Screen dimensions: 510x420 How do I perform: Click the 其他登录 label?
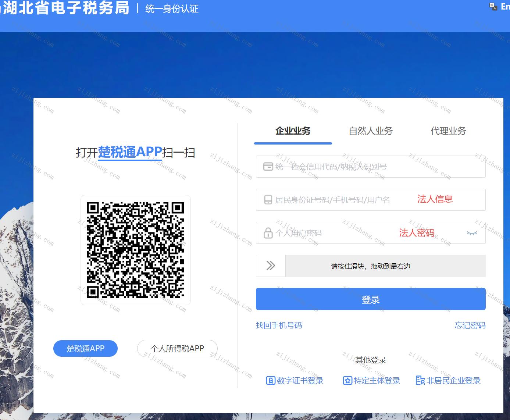(371, 360)
